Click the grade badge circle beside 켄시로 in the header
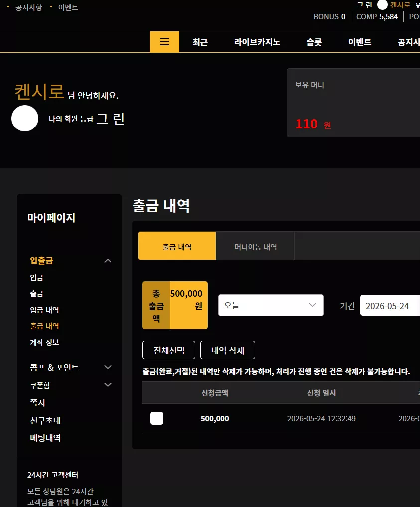 pyautogui.click(x=382, y=5)
